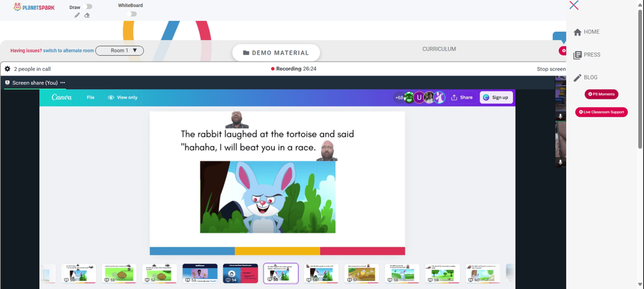Click the Canva Sign up button

pos(496,97)
